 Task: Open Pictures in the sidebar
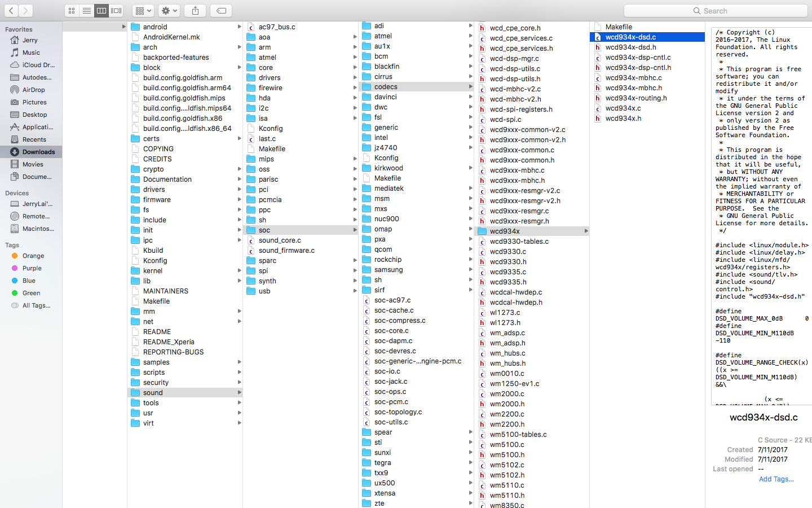(x=31, y=102)
